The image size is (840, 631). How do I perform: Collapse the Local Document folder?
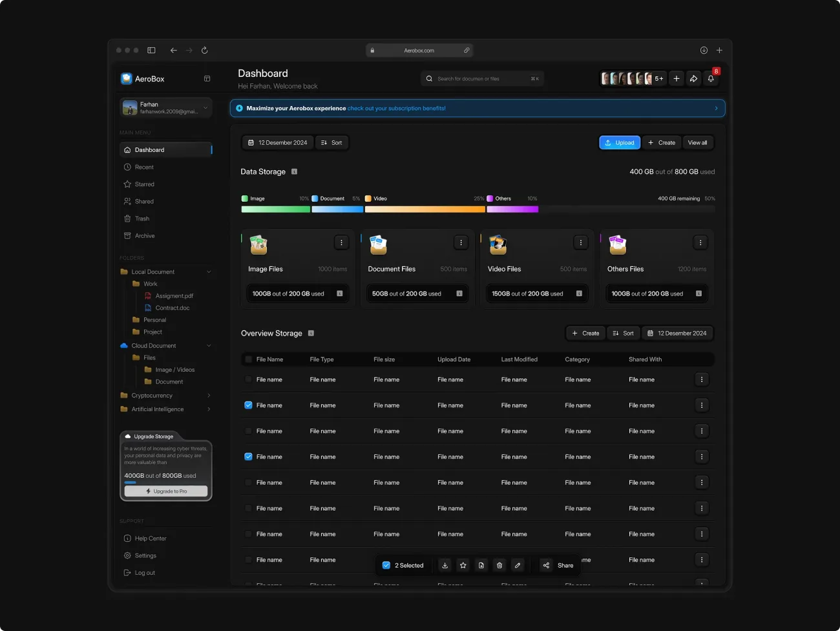209,272
